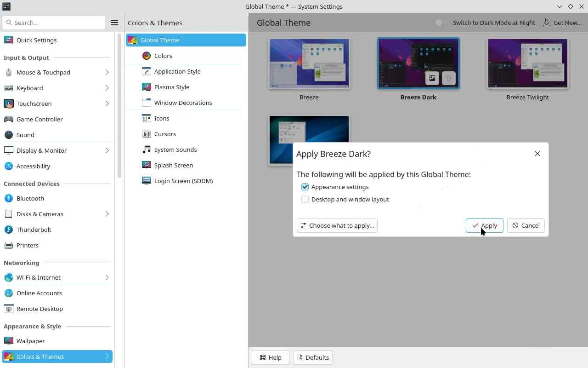Click the Touchscreen icon in sidebar
This screenshot has width=588, height=368.
click(x=9, y=103)
